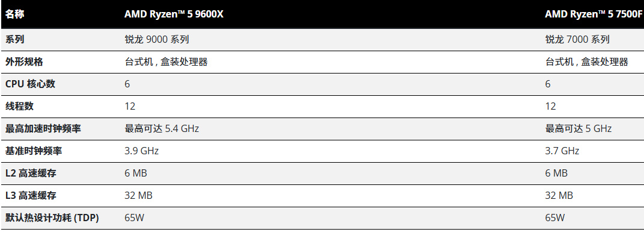
Task: Select the 3.9 GHz base clock value
Action: point(141,151)
